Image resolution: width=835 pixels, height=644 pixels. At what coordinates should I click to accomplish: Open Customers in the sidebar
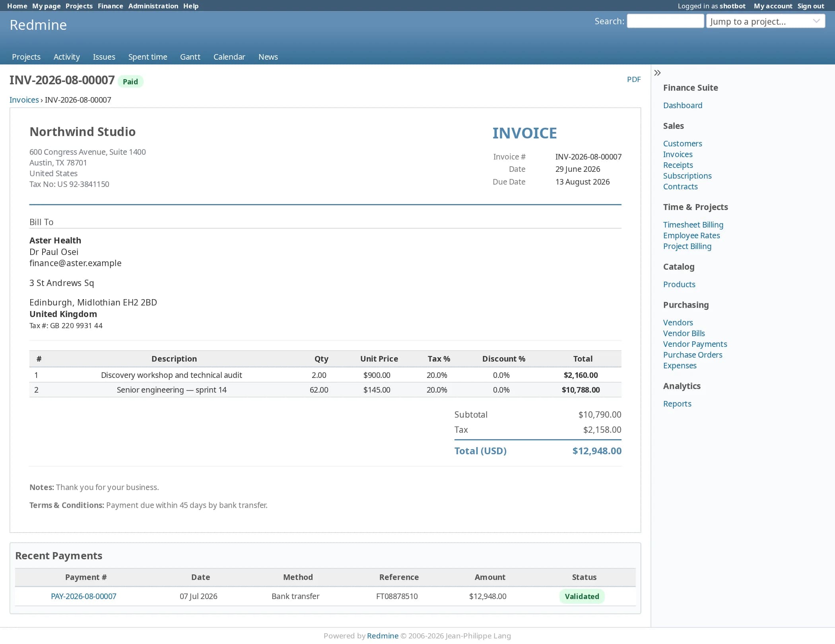pyautogui.click(x=683, y=144)
